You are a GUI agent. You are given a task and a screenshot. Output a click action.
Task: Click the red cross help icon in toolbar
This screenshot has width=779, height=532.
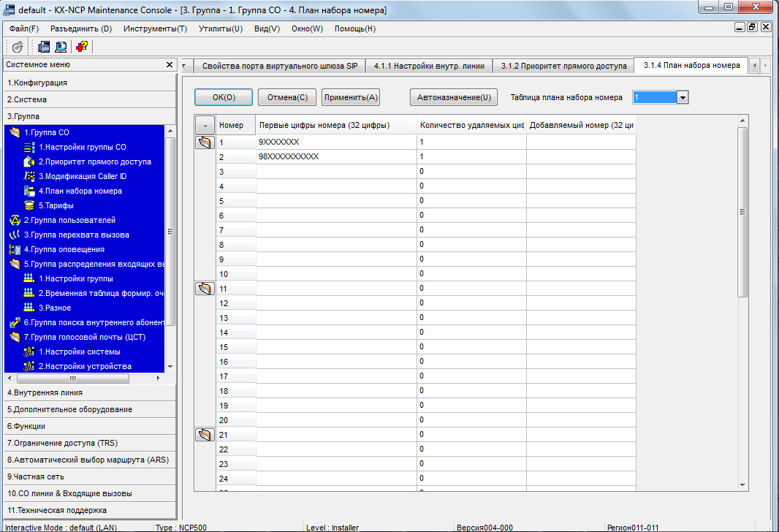82,46
